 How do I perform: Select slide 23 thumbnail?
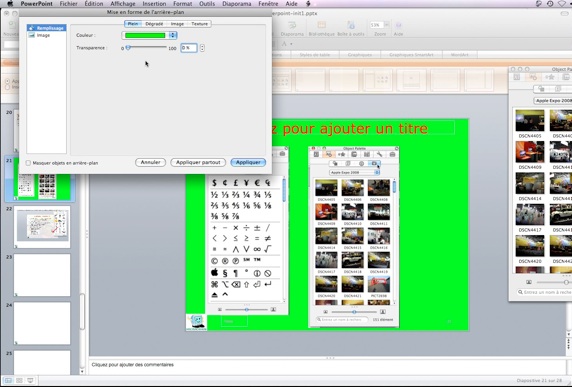pyautogui.click(x=42, y=275)
